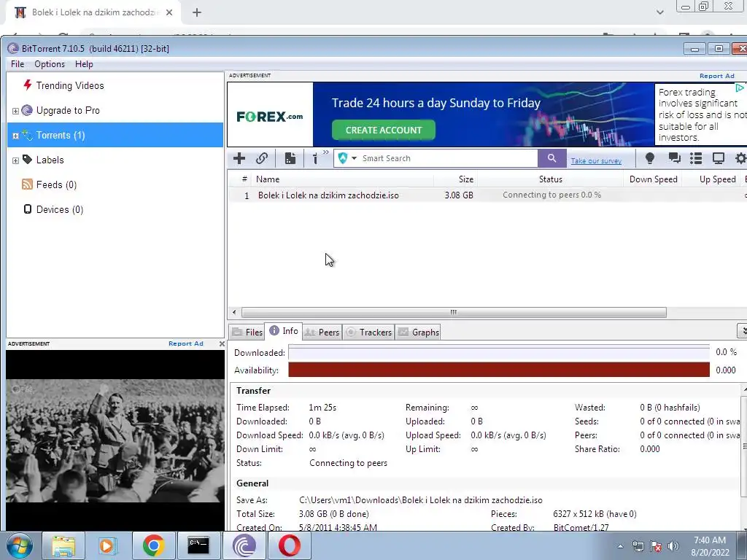Image resolution: width=747 pixels, height=560 pixels.
Task: Collapse the detail pane with the chevron button
Action: pyautogui.click(x=742, y=330)
